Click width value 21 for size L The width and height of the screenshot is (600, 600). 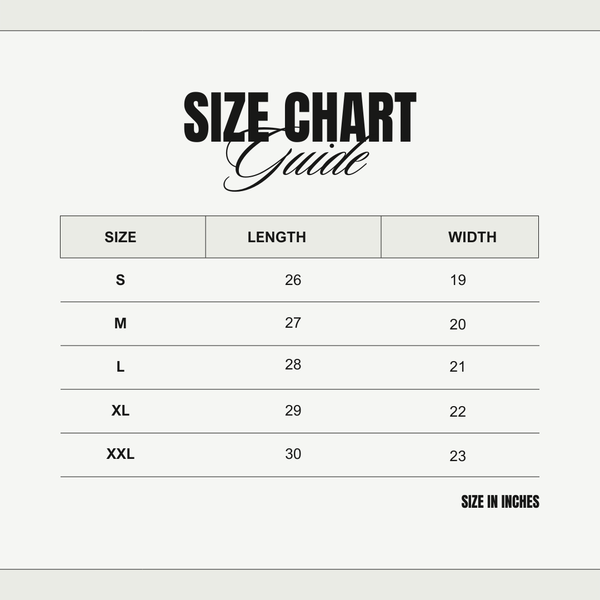pyautogui.click(x=458, y=367)
